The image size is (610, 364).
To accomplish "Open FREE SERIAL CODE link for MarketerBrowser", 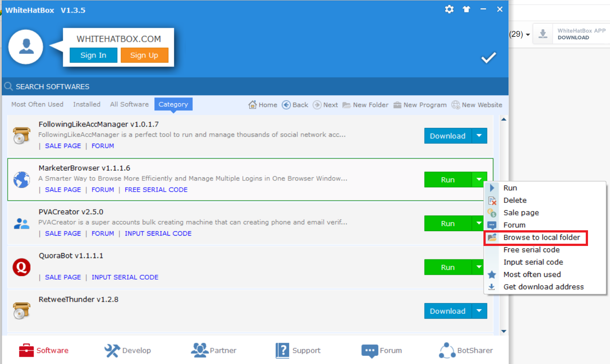I will coord(156,189).
